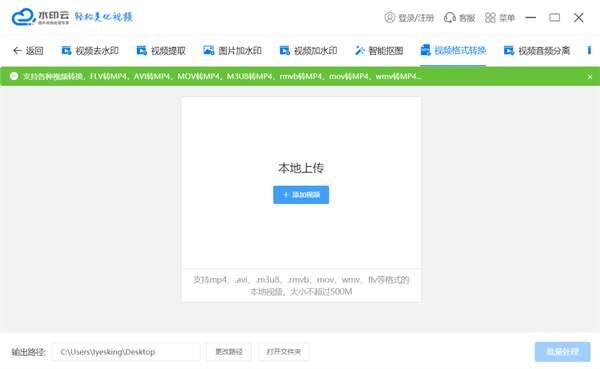Click the 添加视频 button

pyautogui.click(x=301, y=195)
